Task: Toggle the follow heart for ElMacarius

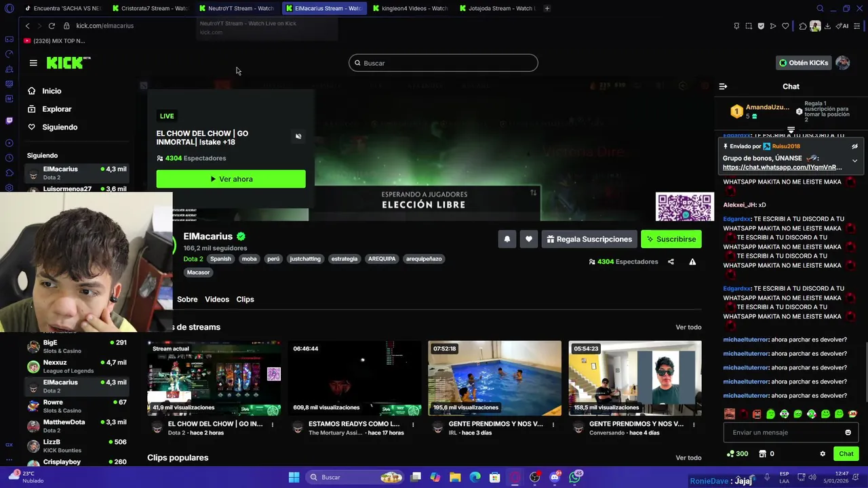Action: tap(529, 239)
